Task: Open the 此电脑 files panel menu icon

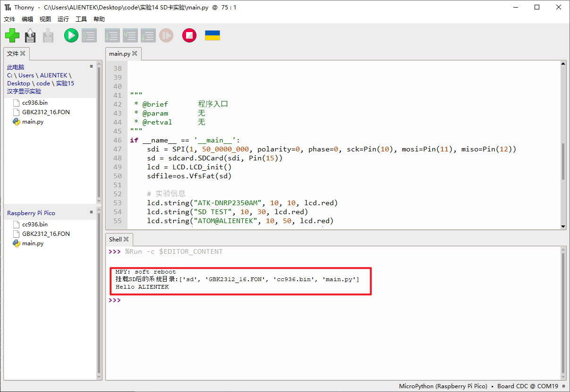Action: 92,67
